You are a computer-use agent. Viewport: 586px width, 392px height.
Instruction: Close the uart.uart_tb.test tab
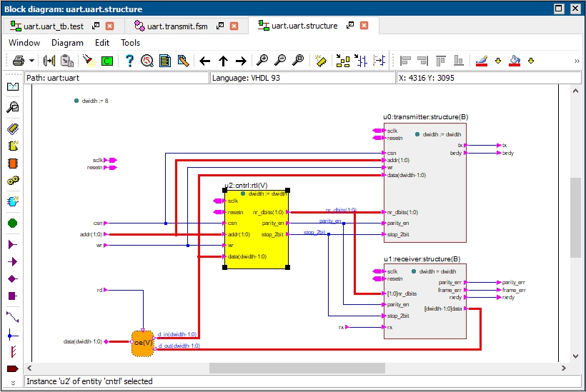click(110, 26)
